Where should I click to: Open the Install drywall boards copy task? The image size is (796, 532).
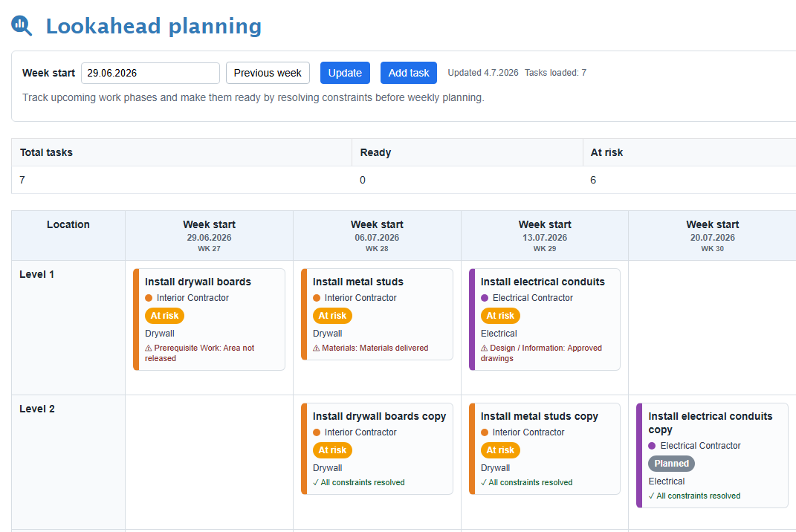377,449
